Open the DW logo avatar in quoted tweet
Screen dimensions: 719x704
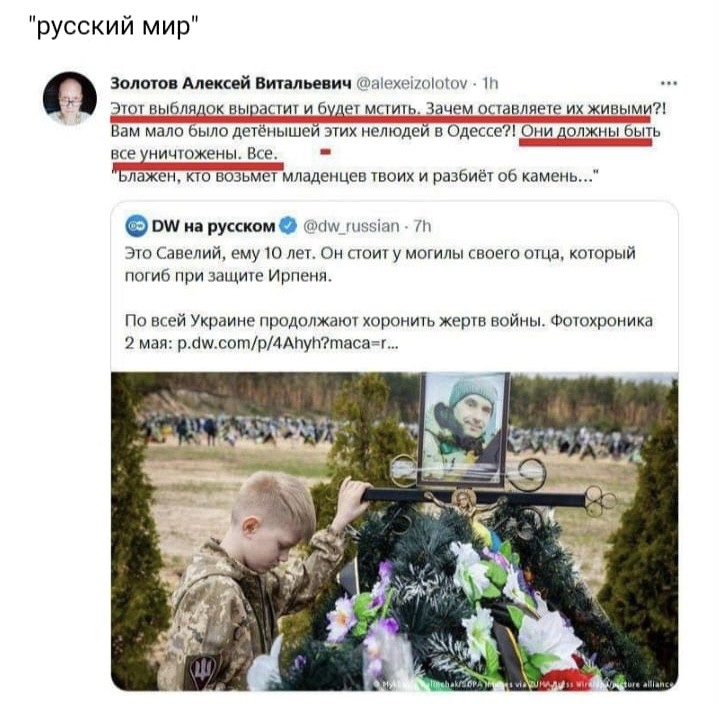point(136,226)
